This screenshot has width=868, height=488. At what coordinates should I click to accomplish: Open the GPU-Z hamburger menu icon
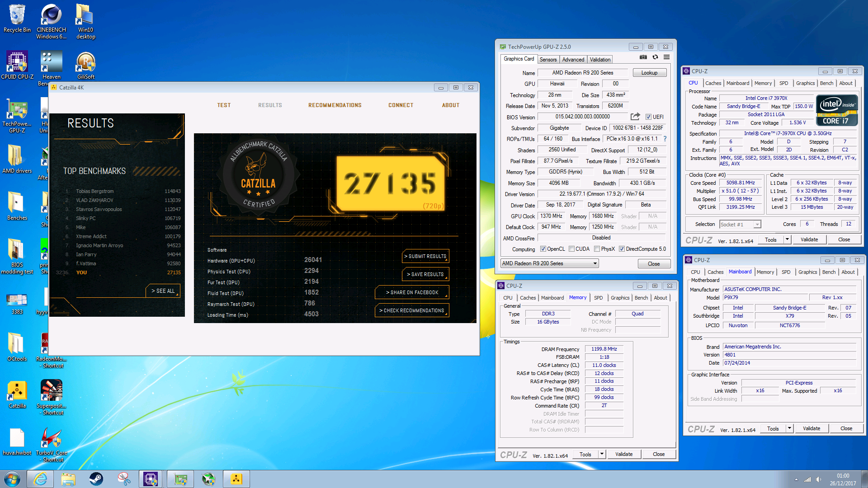click(x=666, y=57)
